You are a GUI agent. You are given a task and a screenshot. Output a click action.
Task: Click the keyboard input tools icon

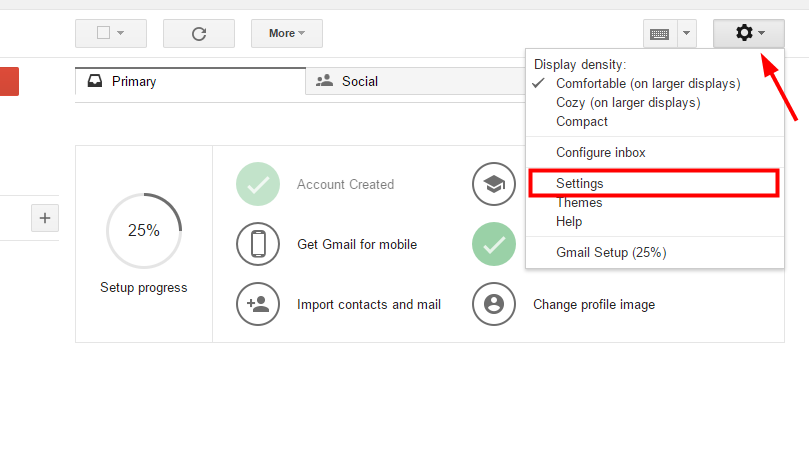[659, 33]
